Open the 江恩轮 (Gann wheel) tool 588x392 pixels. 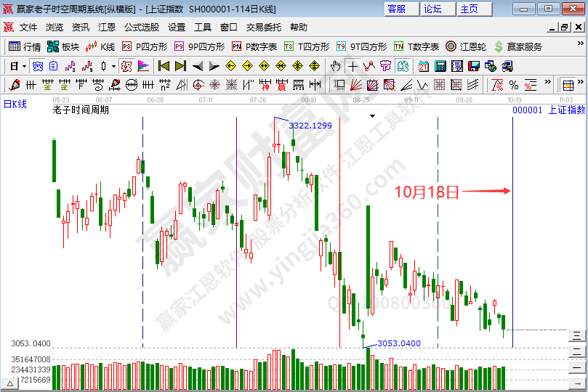(466, 46)
